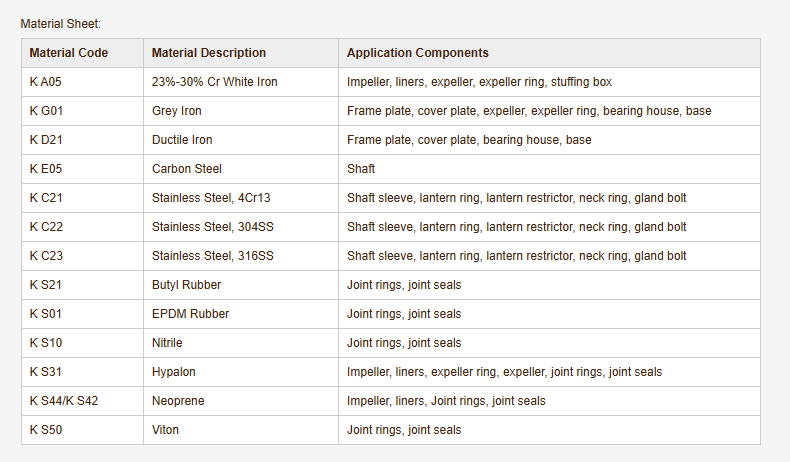Click the Material Code column header
The width and height of the screenshot is (790, 462).
point(69,53)
